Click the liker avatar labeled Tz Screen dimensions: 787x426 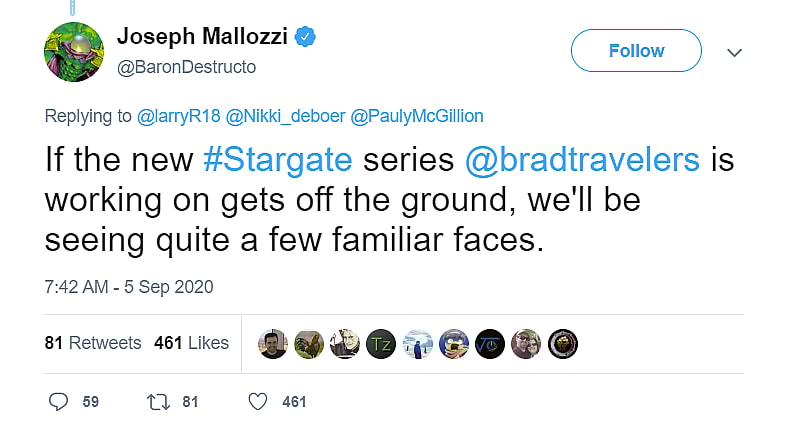381,343
